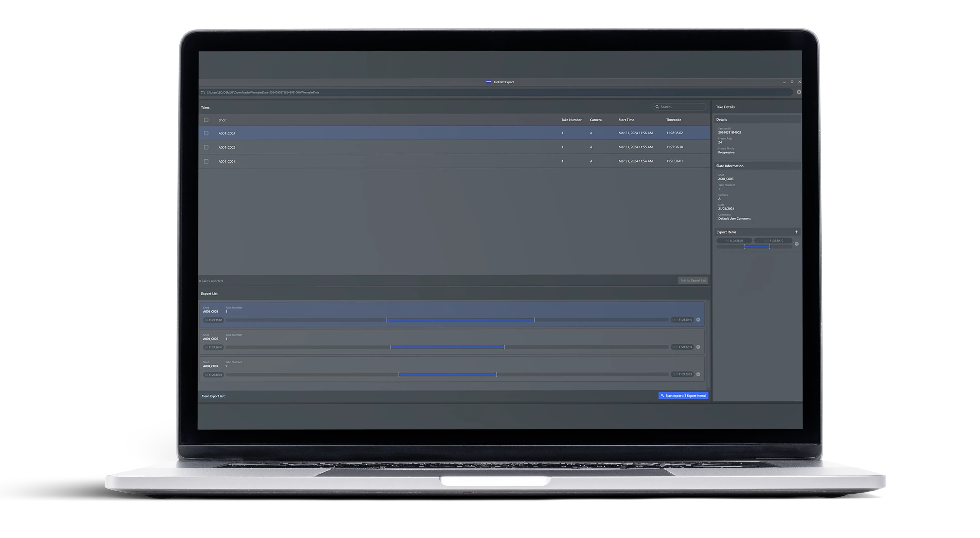The width and height of the screenshot is (980, 538).
Task: Maximize the CinCraft Export window
Action: [792, 82]
